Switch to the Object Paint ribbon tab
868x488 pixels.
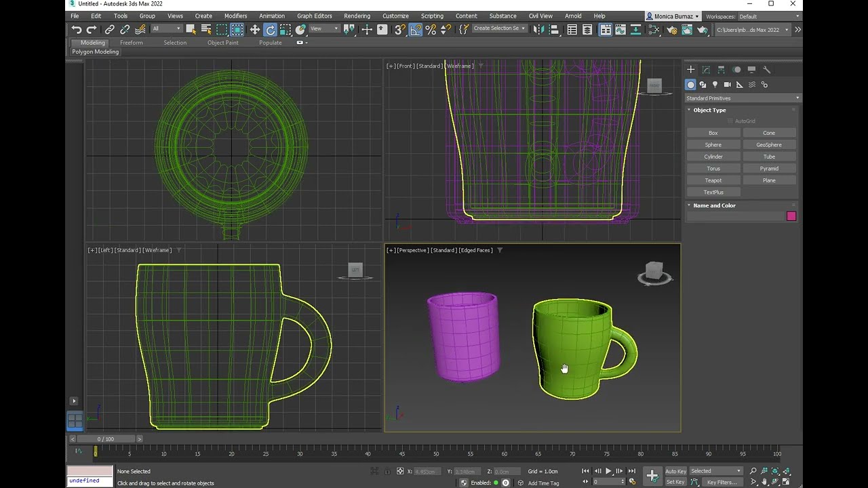click(223, 43)
